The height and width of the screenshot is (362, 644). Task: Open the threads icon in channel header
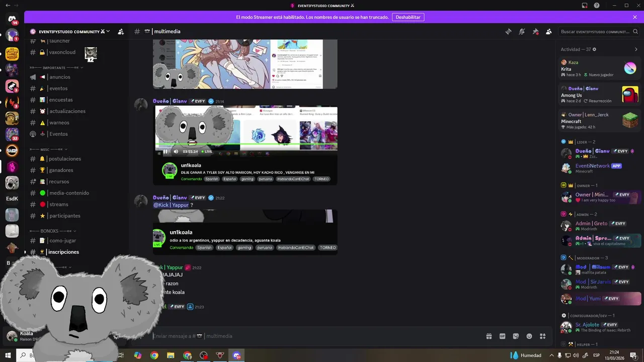[509, 32]
